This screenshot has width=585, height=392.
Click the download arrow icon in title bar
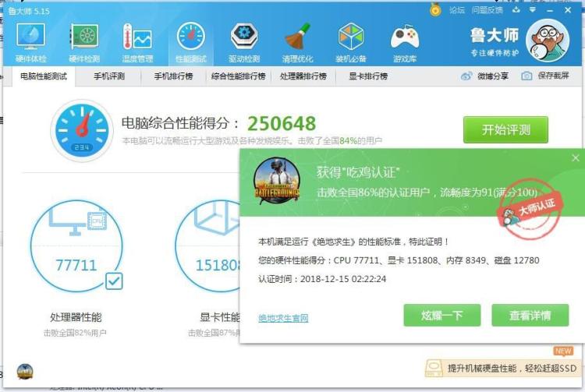pos(516,9)
